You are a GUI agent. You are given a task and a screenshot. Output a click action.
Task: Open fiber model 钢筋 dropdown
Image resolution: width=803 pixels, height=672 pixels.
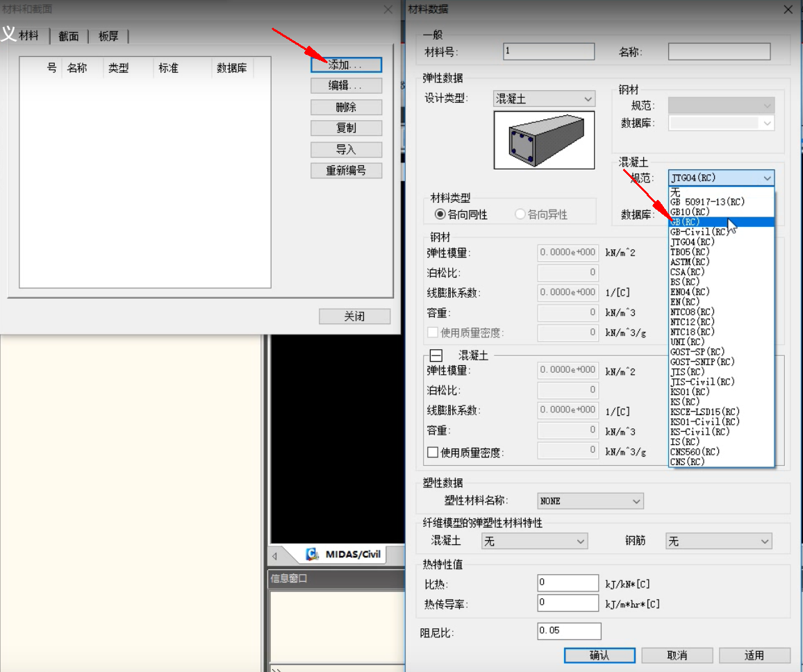point(719,541)
